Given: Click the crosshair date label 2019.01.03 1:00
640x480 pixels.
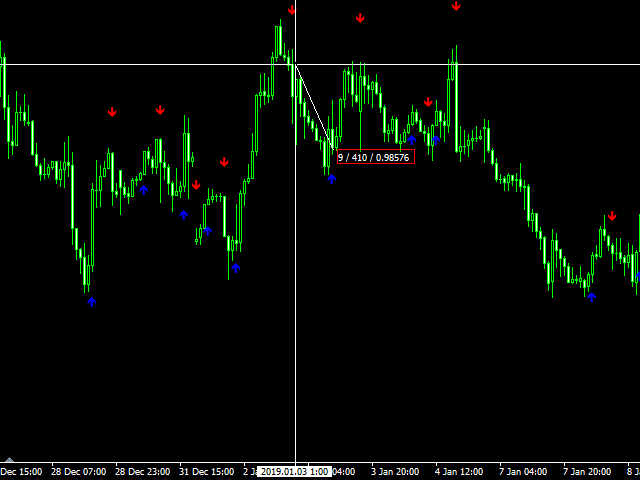Looking at the screenshot, I should 294,472.
